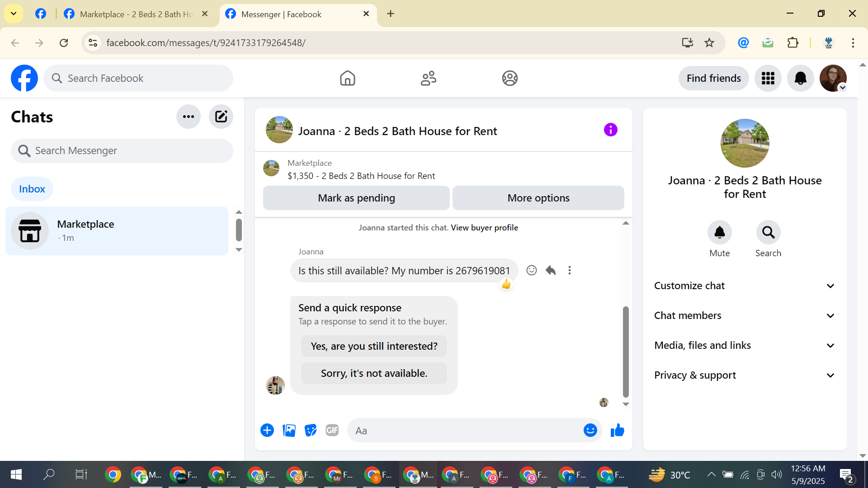React to Joanna's message with emoji
The width and height of the screenshot is (868, 488).
point(532,270)
